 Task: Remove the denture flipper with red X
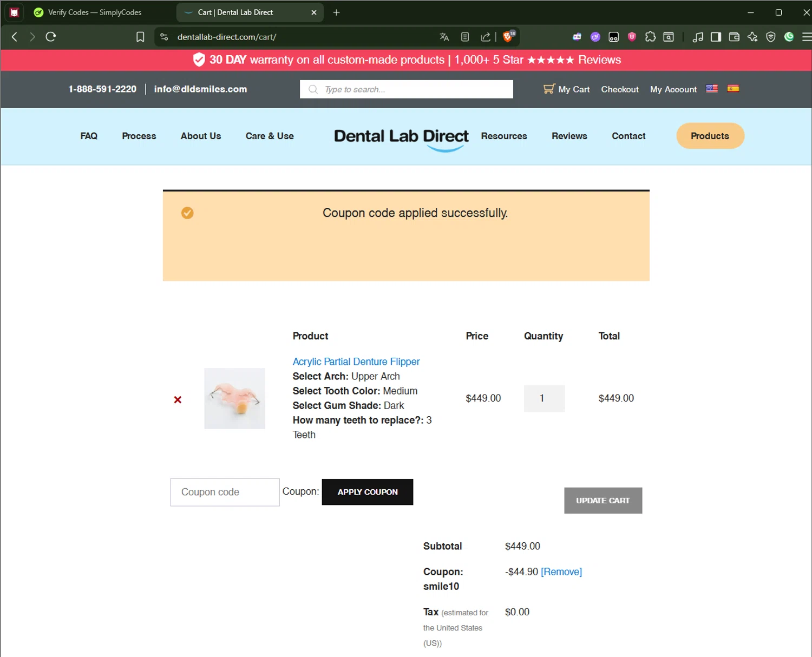[x=178, y=399]
